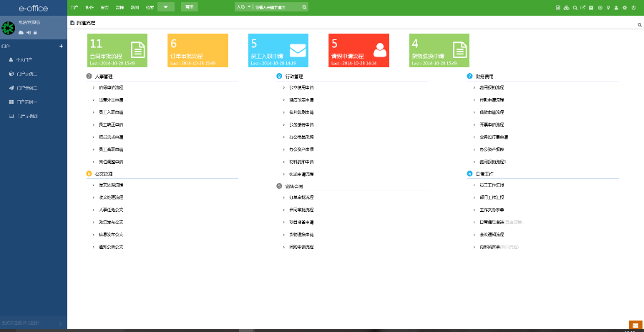Screen dimensions: 644x332
Task: Click the search keyword input field
Action: tap(277, 7)
